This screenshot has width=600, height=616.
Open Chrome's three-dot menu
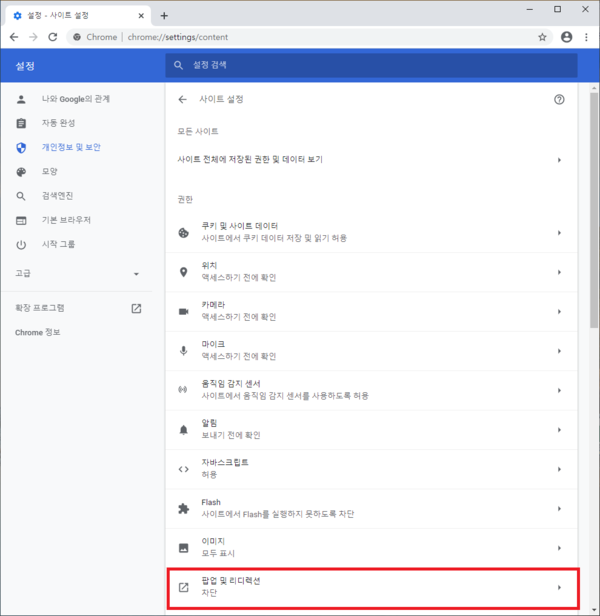586,37
